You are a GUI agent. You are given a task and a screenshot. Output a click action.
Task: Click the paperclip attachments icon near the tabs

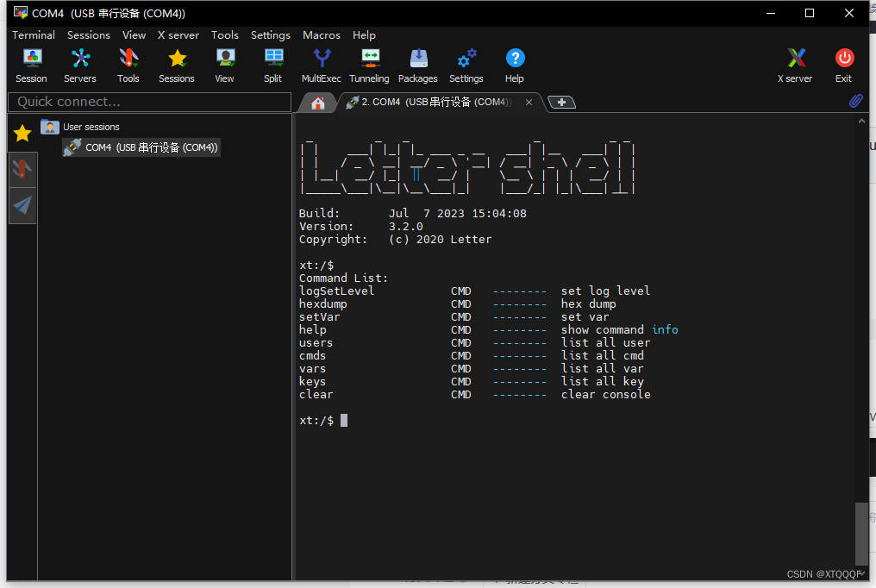(855, 101)
